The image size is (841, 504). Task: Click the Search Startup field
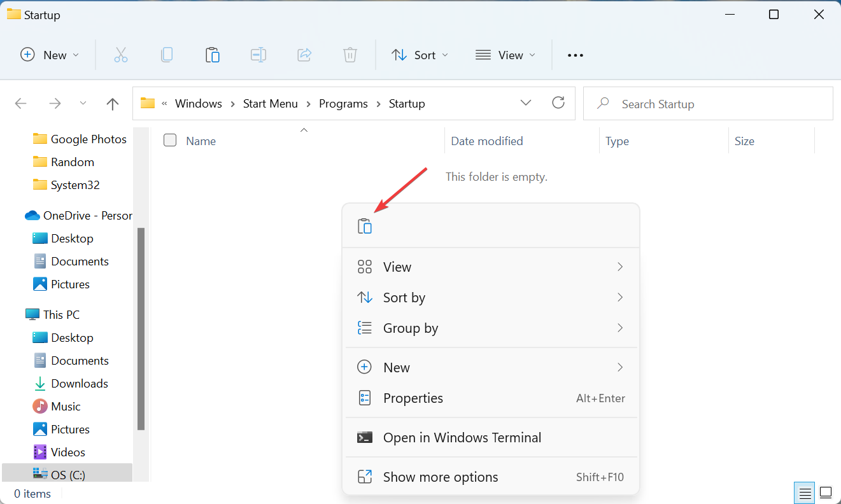tap(708, 104)
